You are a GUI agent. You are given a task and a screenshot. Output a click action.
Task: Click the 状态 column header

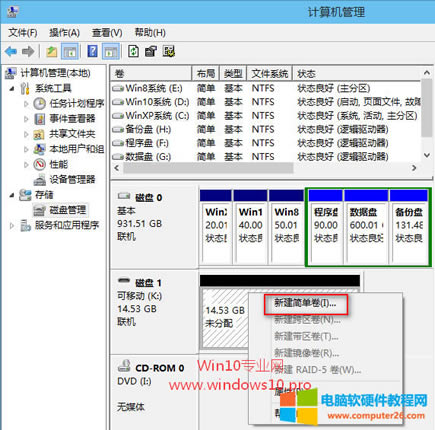357,73
